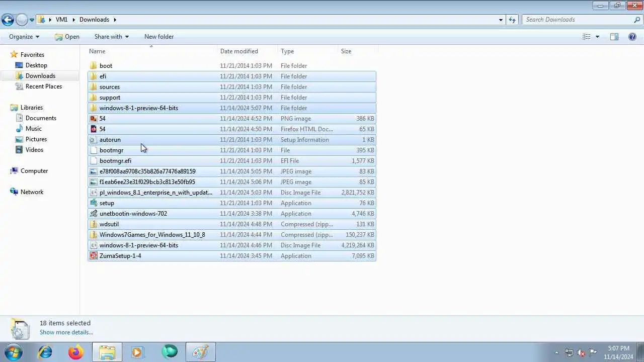Sort by Size column header

(x=358, y=51)
